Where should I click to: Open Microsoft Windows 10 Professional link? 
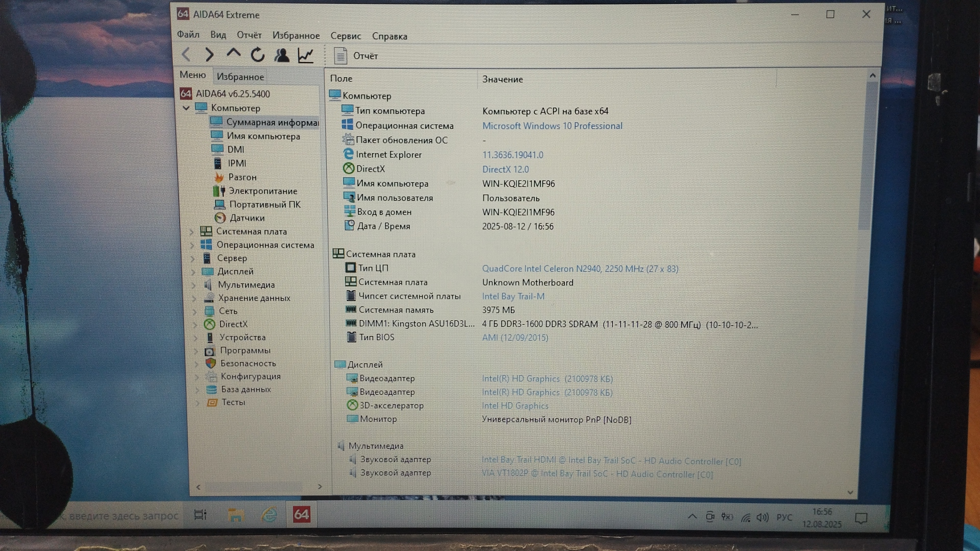552,126
